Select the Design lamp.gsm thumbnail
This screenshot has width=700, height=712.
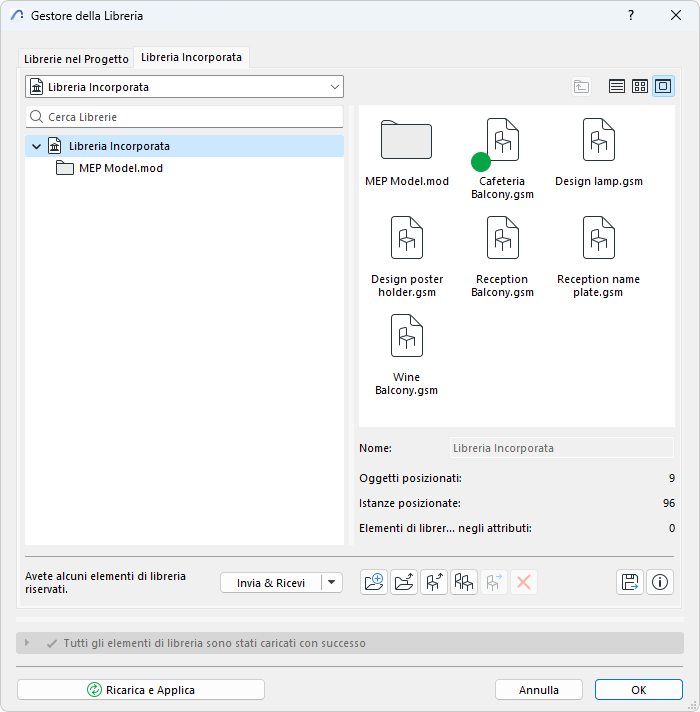(599, 153)
